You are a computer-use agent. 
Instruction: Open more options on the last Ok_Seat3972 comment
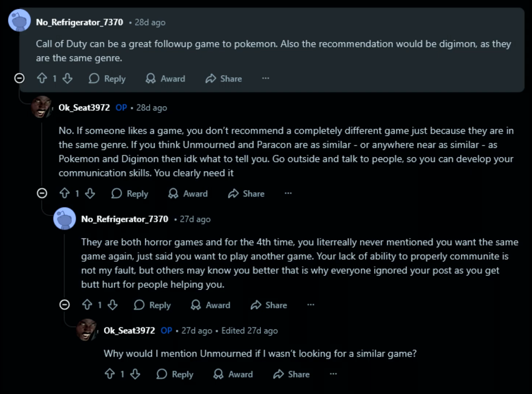334,374
